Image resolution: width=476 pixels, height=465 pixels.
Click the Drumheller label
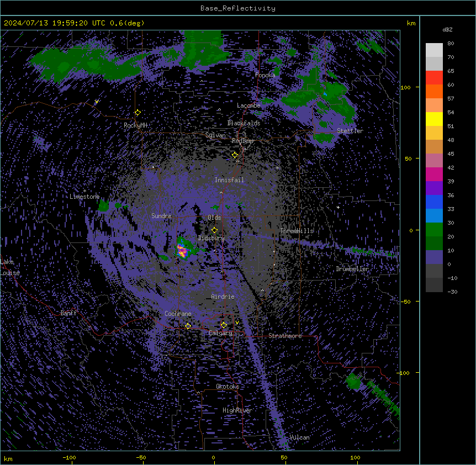pyautogui.click(x=352, y=269)
